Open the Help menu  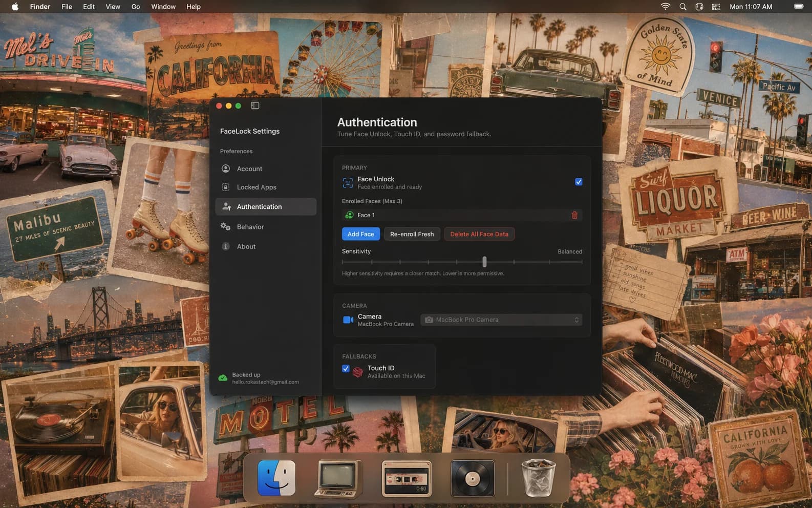pos(194,7)
